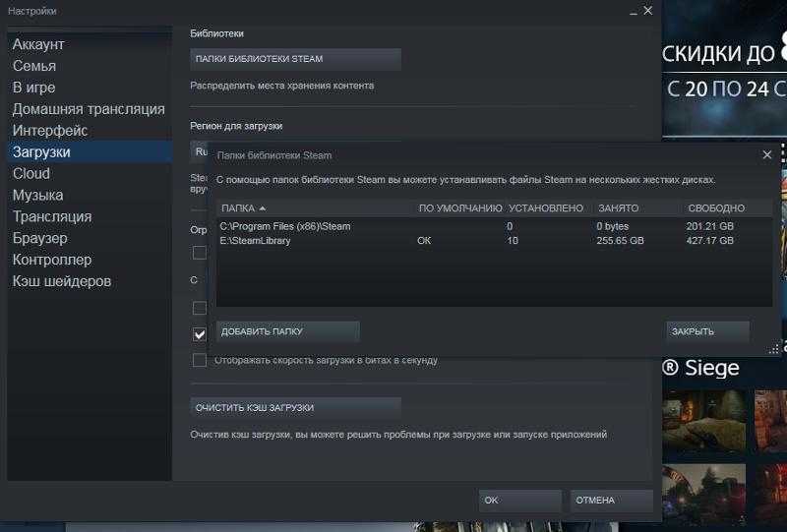
Task: Click the УСТАНОВЛЕНО column header
Action: (546, 208)
